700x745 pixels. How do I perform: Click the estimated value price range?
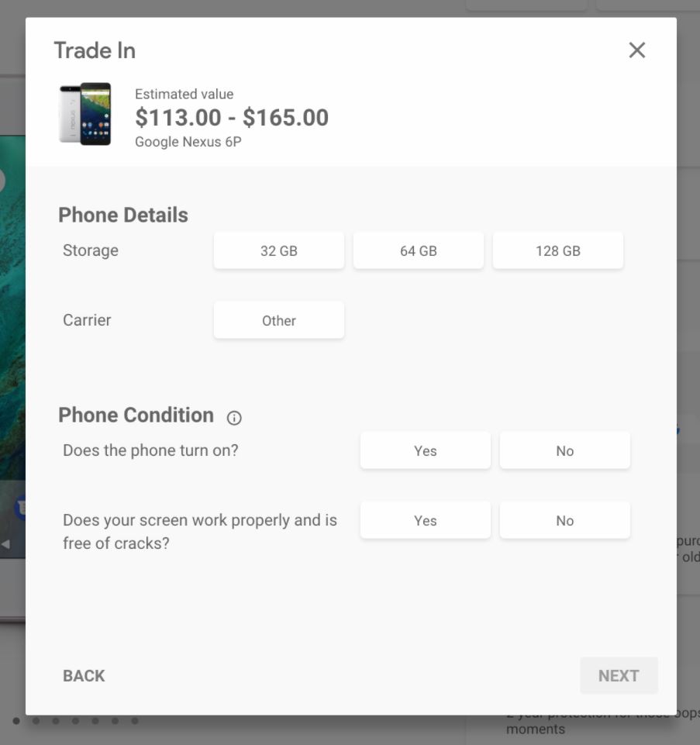coord(232,117)
